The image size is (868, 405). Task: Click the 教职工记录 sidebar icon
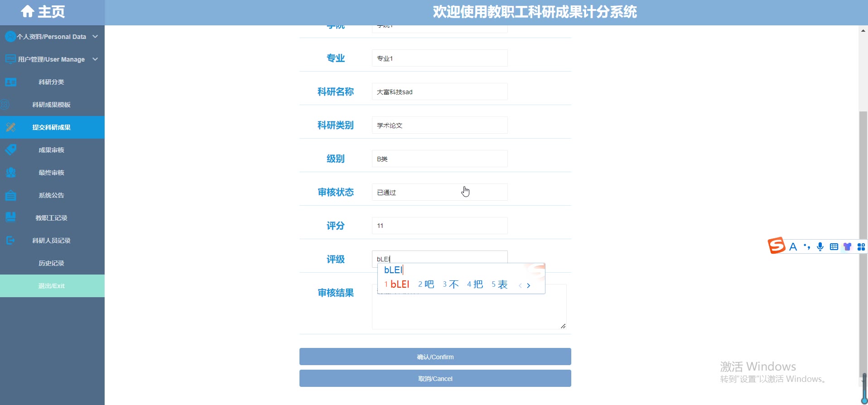[10, 217]
